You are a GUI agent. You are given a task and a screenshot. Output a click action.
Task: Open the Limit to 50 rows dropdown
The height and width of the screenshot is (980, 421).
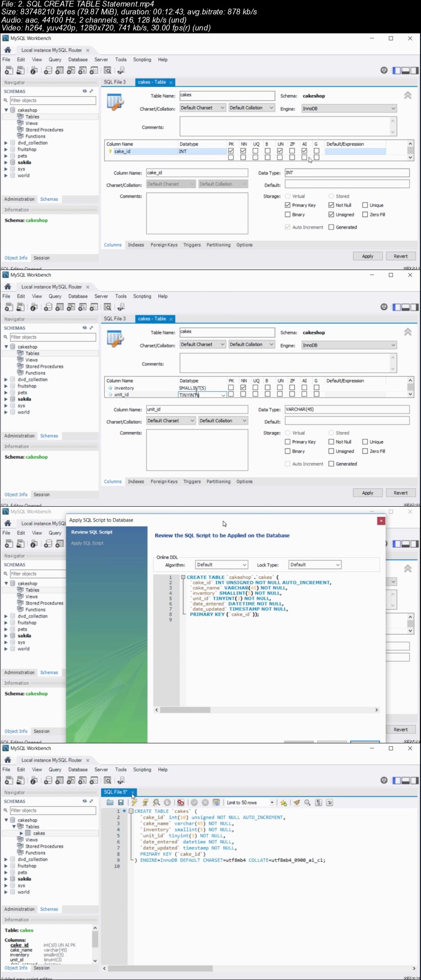[272, 803]
